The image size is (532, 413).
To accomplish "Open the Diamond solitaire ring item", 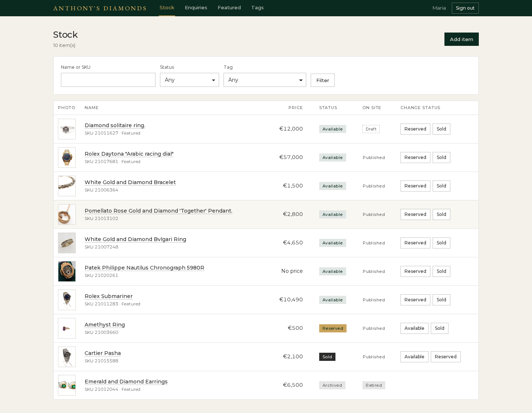I will click(x=115, y=125).
